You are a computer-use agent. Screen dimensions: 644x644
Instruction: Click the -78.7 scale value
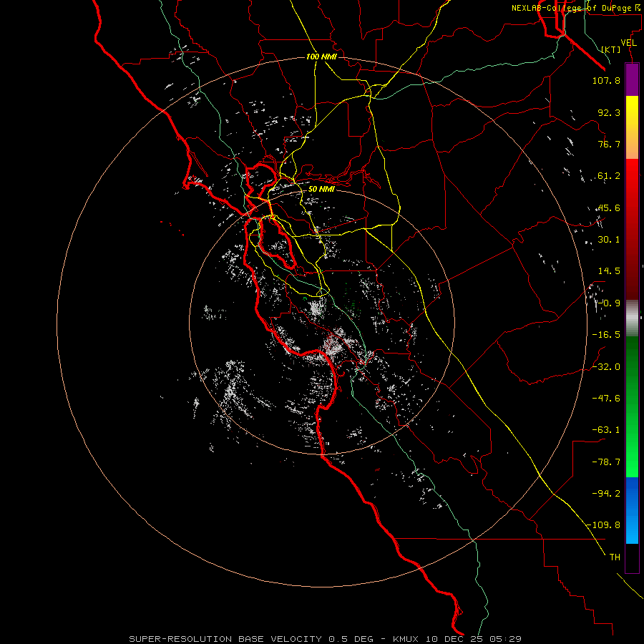point(606,462)
